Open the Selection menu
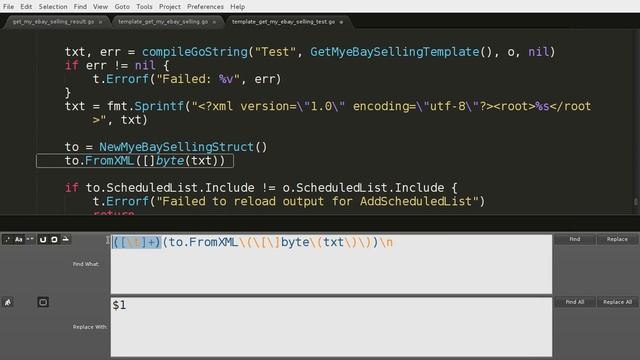The image size is (640, 360). [53, 7]
